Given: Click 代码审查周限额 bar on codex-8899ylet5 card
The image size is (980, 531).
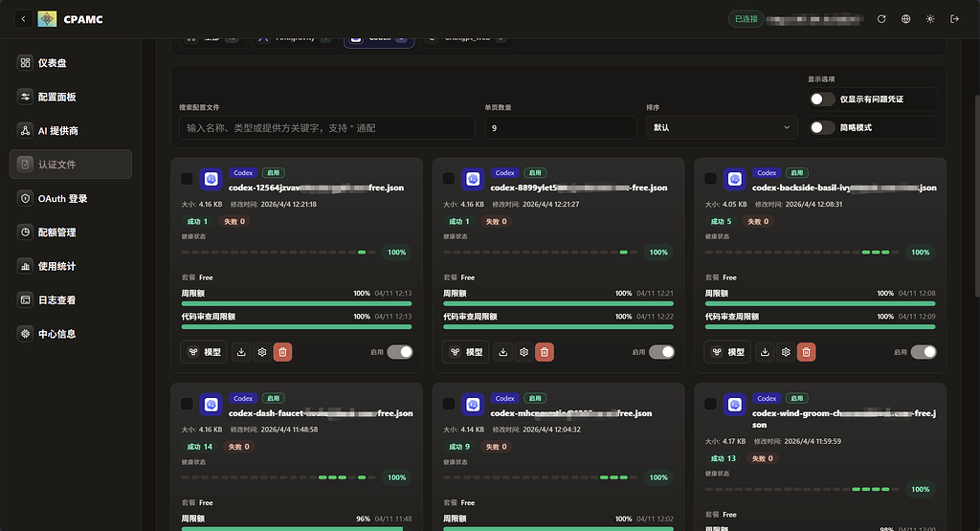Looking at the screenshot, I should click(x=558, y=326).
